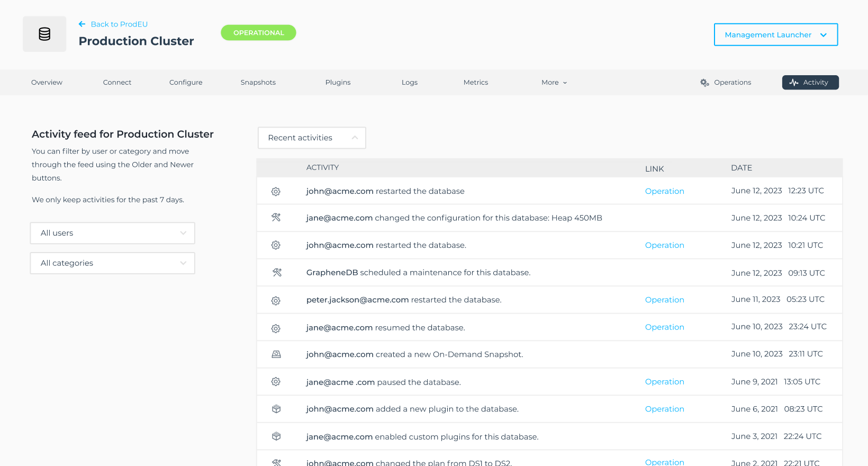Click the cube icon on enabled custom plugins row

276,436
